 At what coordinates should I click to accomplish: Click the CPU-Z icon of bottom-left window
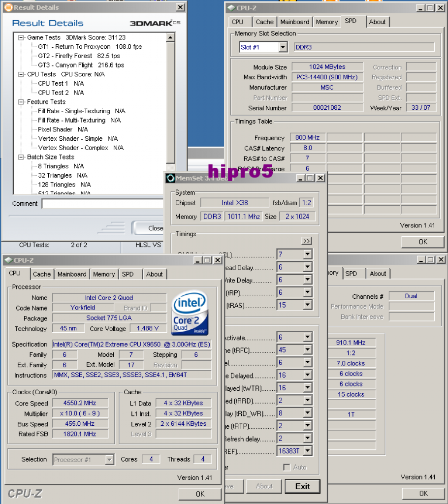tap(9, 260)
